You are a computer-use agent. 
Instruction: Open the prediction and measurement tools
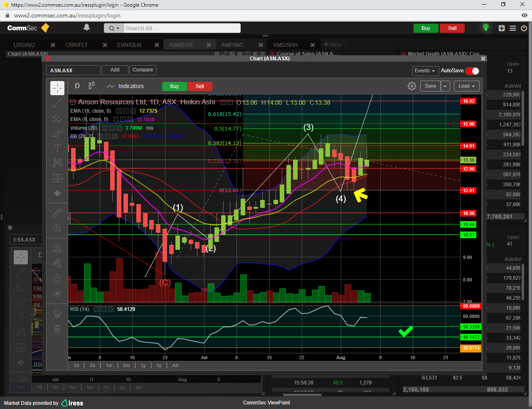point(57,178)
